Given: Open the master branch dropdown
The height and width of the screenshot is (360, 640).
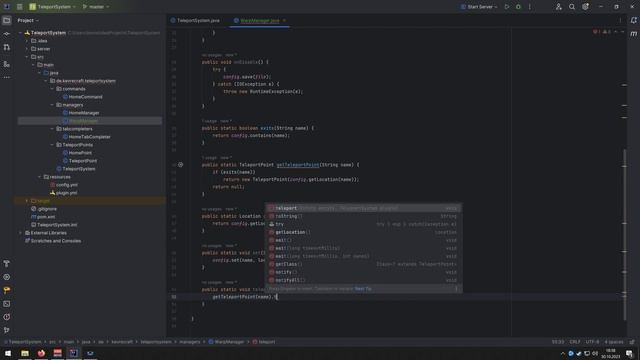Looking at the screenshot, I should pos(96,7).
